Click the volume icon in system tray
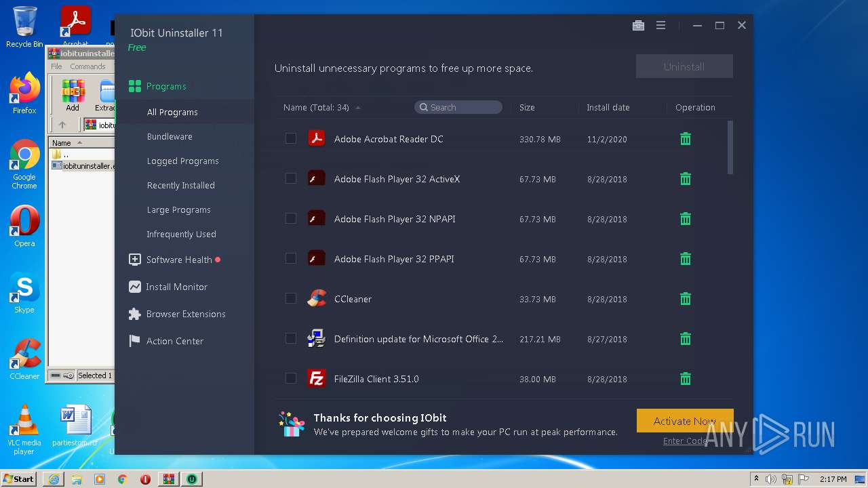The image size is (868, 488). point(770,479)
